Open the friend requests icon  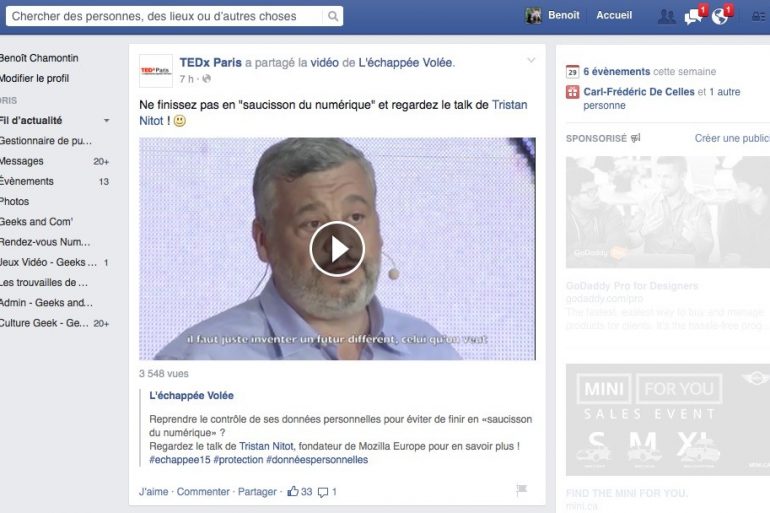pos(666,16)
